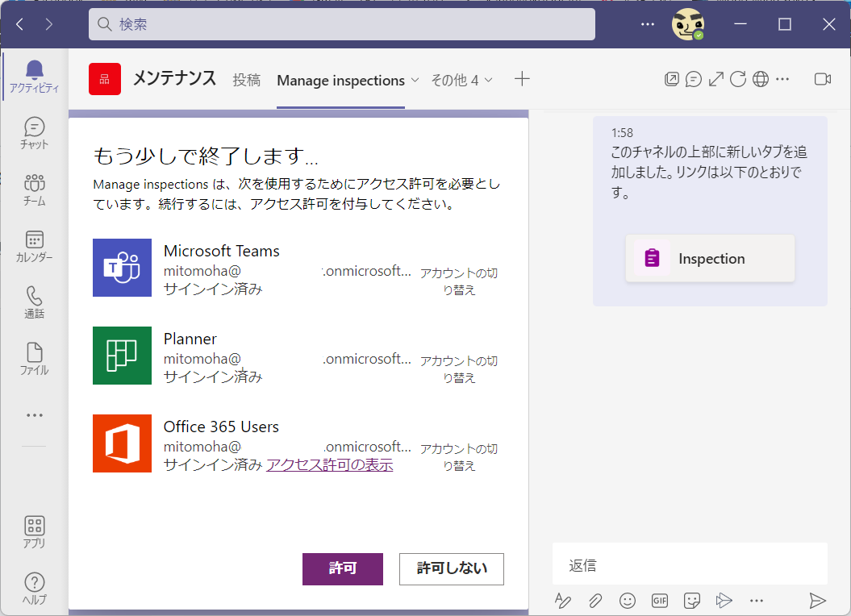
Task: Open settings and more ellipsis in title bar
Action: [648, 24]
